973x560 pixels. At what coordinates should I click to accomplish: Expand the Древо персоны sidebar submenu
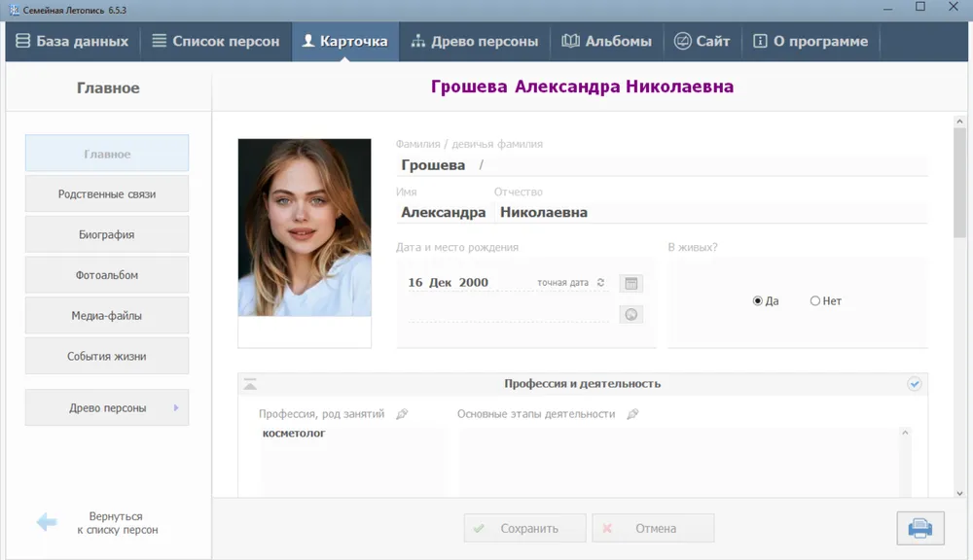tap(176, 408)
